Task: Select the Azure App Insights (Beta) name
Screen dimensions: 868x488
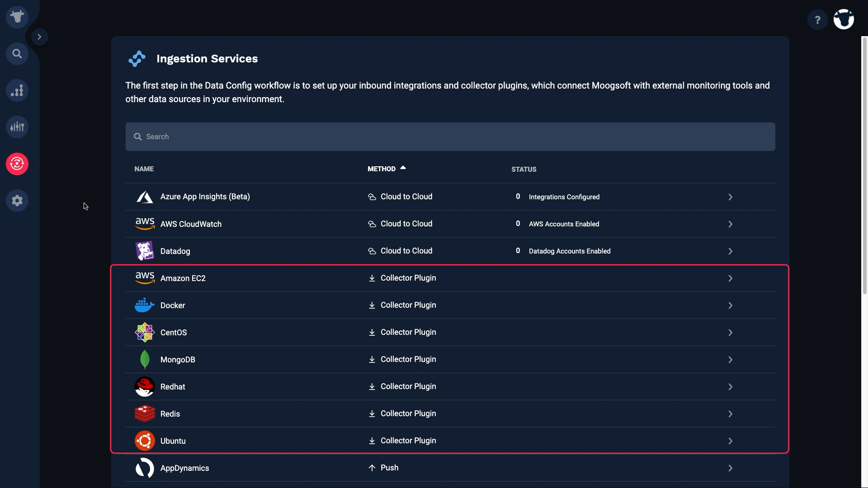Action: [x=205, y=197]
